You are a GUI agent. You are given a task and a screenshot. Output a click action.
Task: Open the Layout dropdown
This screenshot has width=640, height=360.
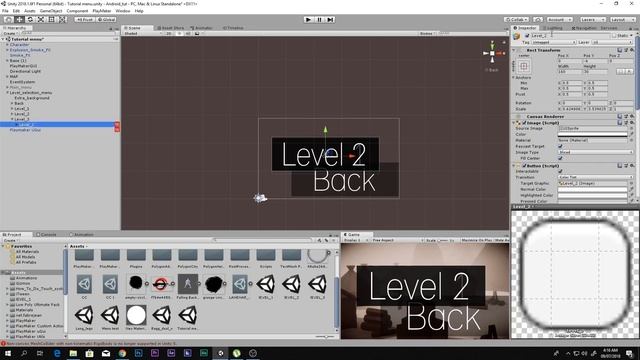pyautogui.click(x=622, y=19)
